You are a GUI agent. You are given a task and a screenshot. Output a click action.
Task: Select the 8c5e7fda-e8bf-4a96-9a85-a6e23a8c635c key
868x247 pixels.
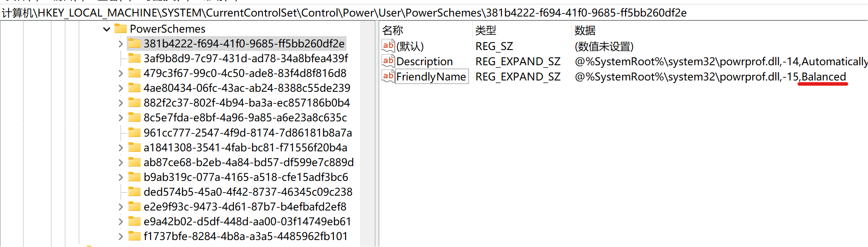245,118
